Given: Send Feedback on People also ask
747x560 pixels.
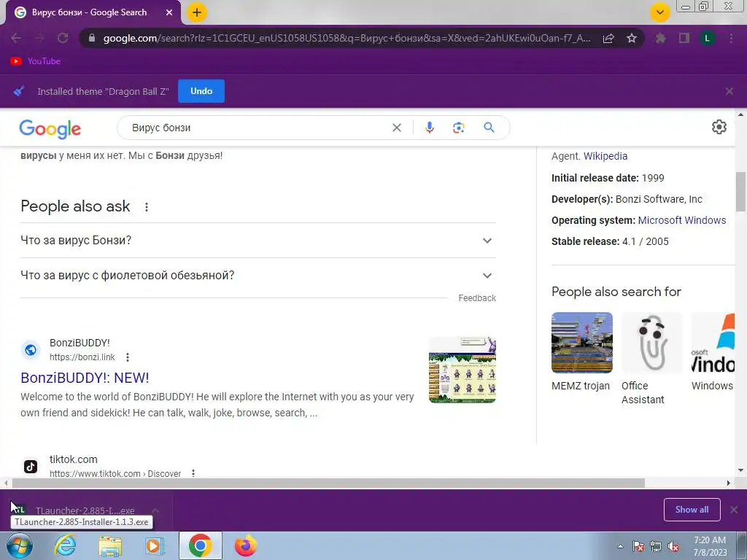Looking at the screenshot, I should pyautogui.click(x=477, y=298).
